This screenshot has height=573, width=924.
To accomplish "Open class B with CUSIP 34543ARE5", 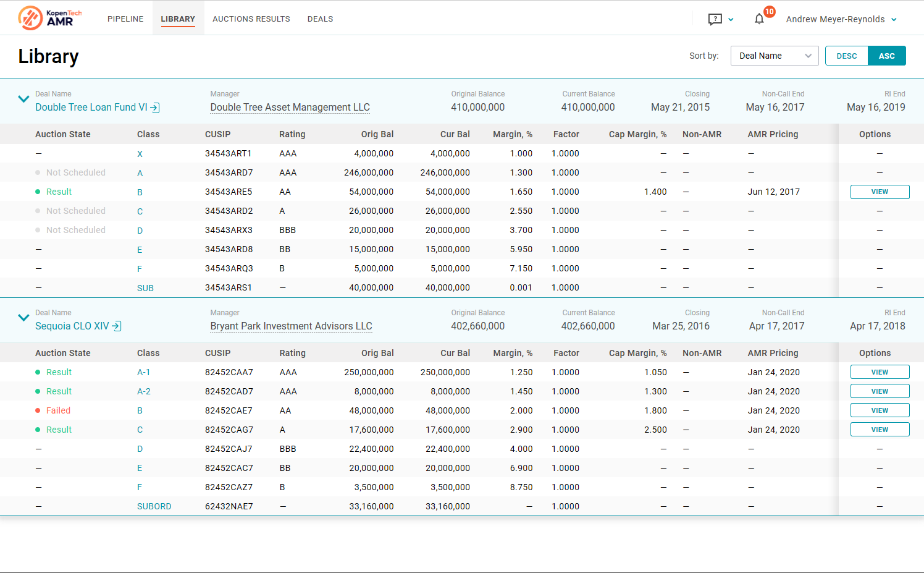I will point(140,192).
